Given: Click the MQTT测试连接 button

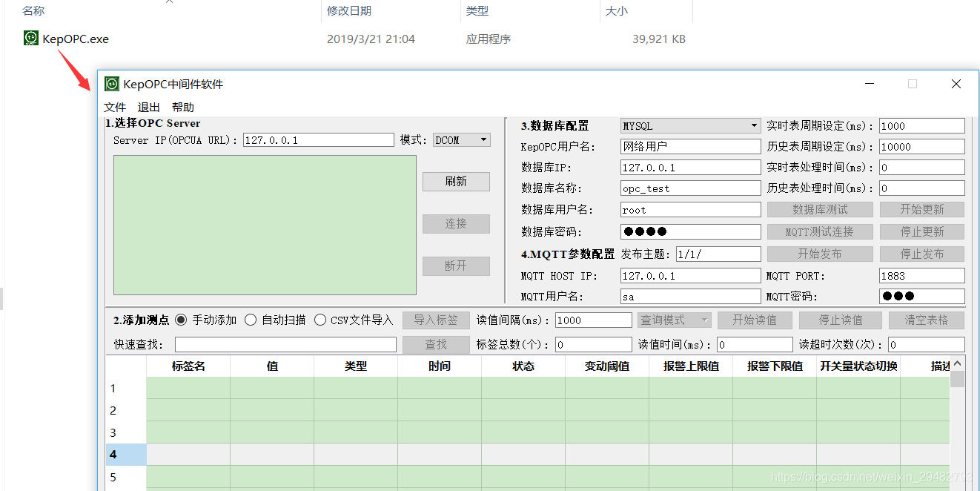Looking at the screenshot, I should coord(820,231).
